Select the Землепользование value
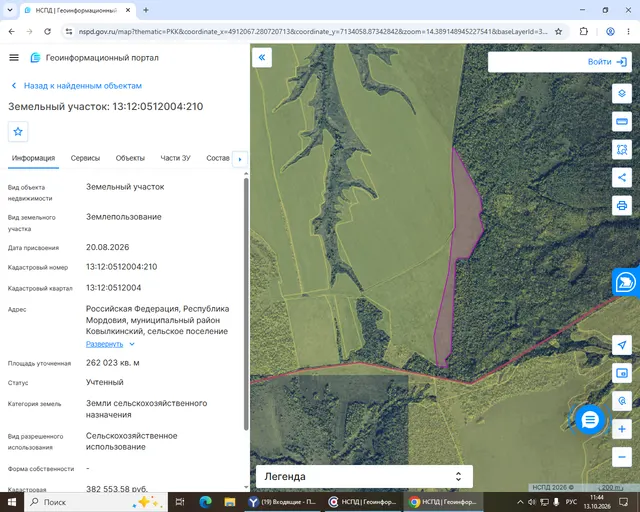The image size is (640, 512). 124,217
